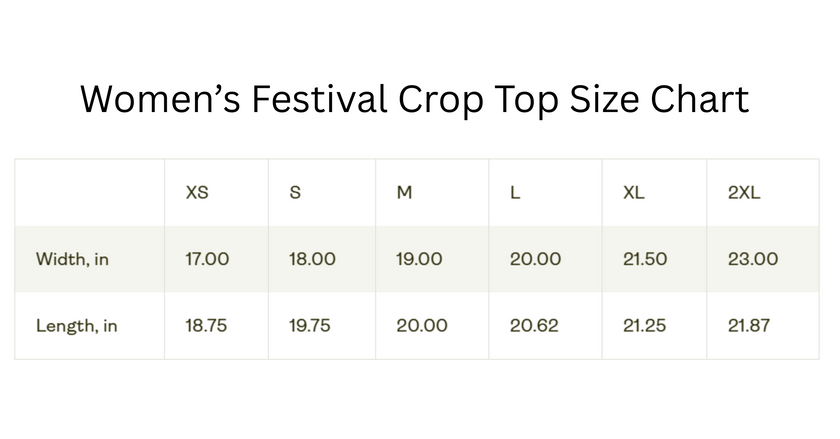Click the XS length value 18.75

207,325
